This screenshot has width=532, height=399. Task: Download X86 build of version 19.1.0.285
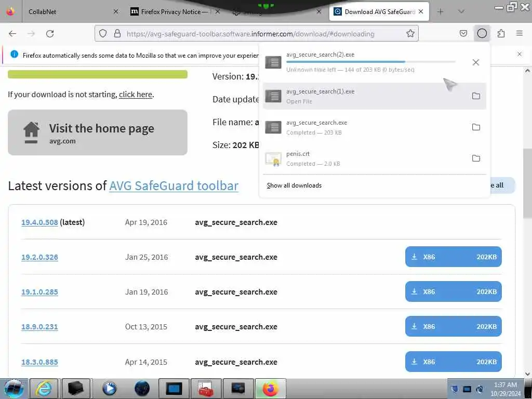click(x=453, y=291)
